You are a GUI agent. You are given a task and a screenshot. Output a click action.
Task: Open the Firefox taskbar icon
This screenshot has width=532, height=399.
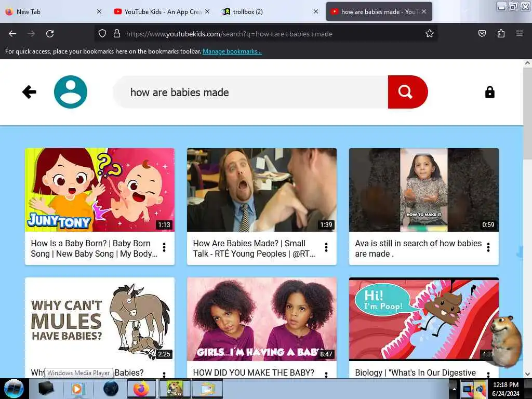(141, 389)
